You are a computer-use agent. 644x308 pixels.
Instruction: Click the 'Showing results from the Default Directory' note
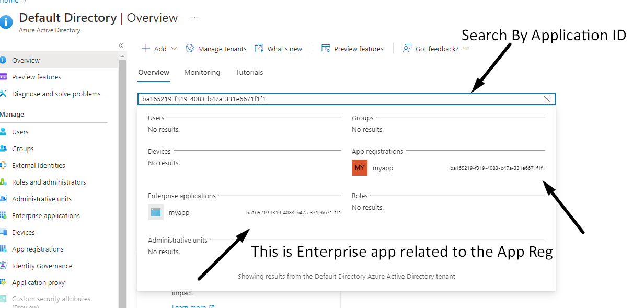click(347, 276)
